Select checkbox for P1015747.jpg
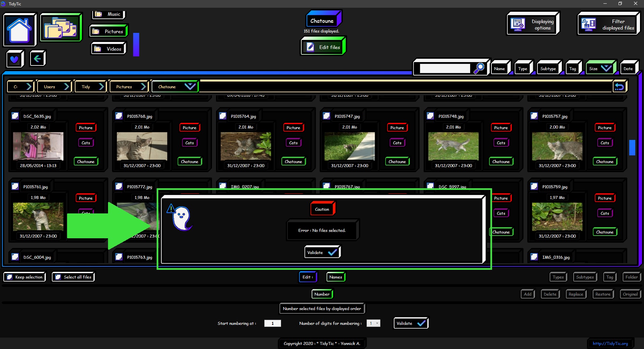 (x=326, y=116)
